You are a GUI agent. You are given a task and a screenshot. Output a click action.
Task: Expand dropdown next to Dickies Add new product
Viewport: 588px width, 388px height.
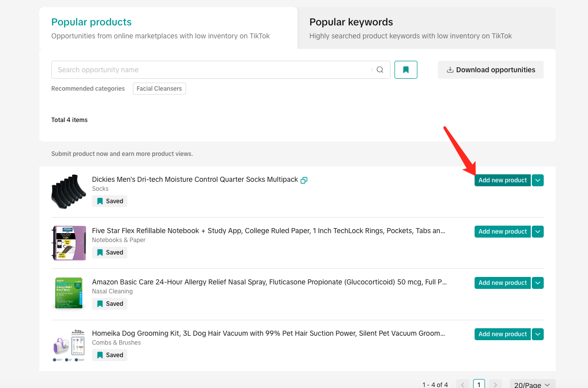538,180
